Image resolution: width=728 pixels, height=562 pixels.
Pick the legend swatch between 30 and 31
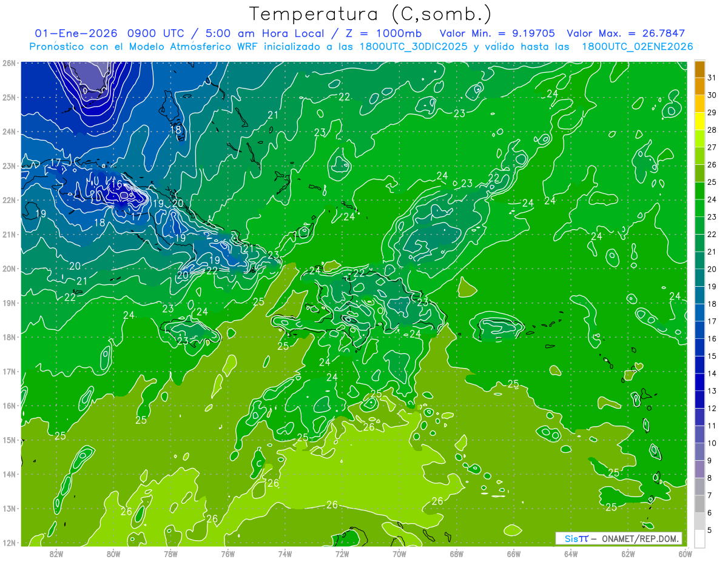click(x=699, y=87)
